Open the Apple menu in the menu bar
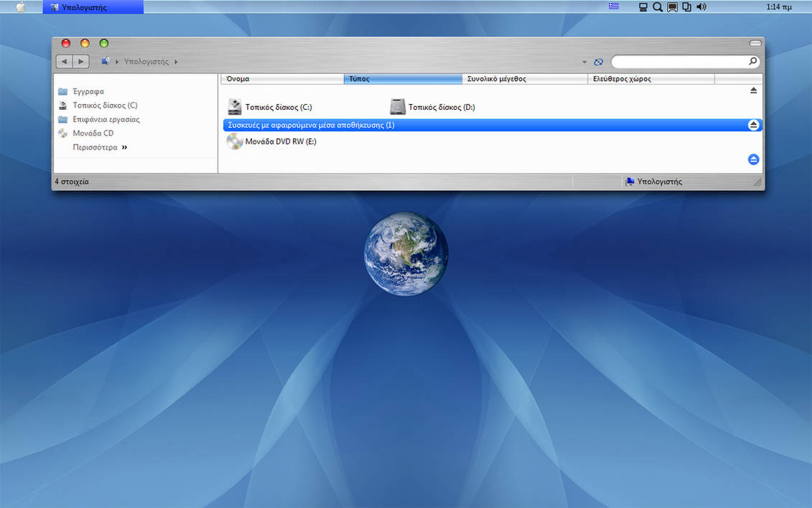Screen dimensions: 812x508 (x=19, y=6)
